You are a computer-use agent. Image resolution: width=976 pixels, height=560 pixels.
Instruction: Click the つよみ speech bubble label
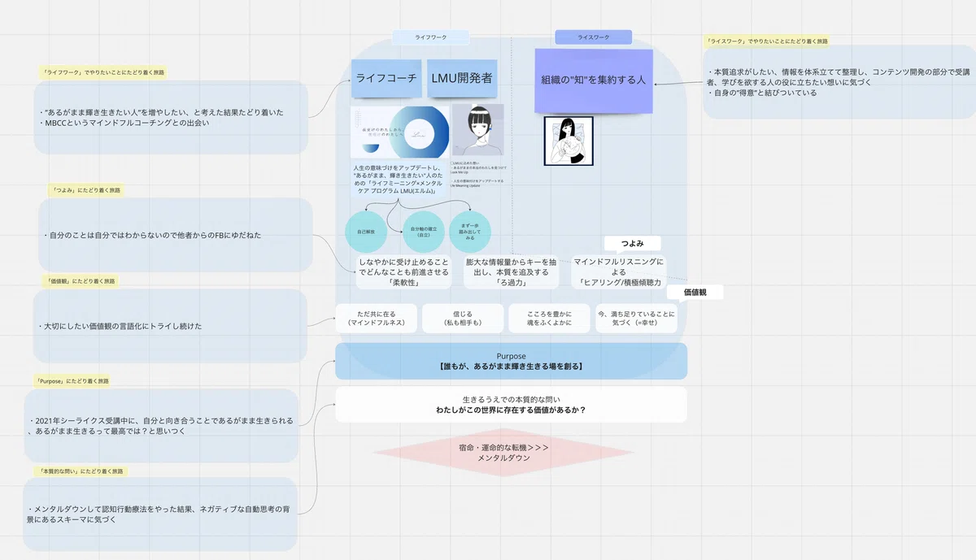pos(632,244)
